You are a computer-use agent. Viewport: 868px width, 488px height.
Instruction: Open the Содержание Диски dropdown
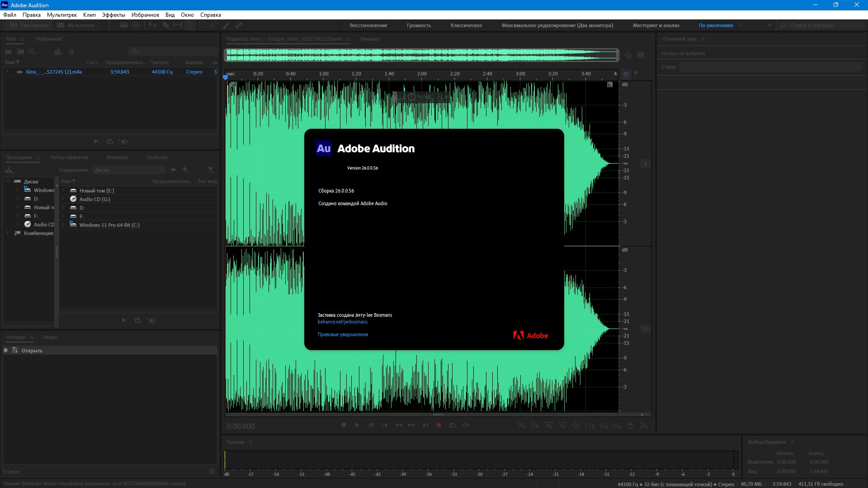(129, 170)
